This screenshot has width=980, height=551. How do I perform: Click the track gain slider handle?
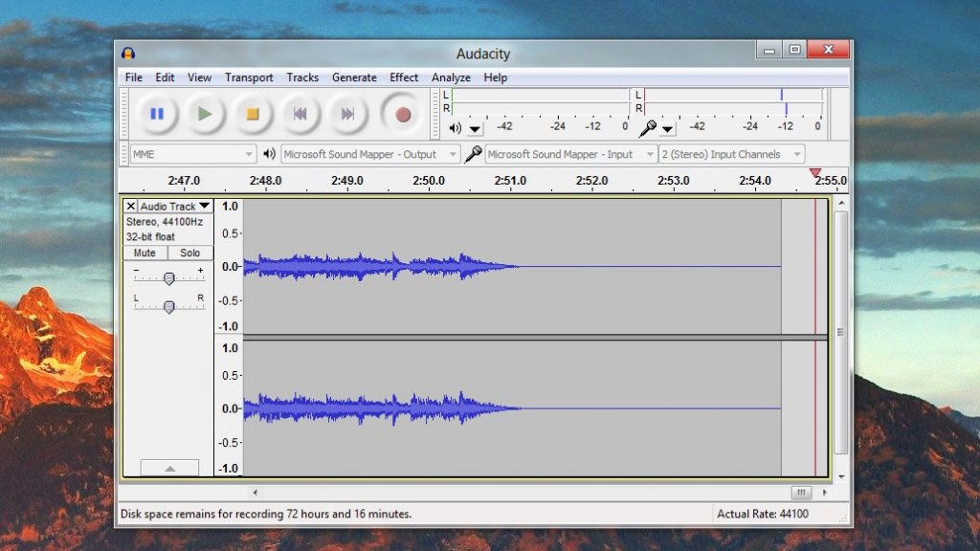(169, 278)
